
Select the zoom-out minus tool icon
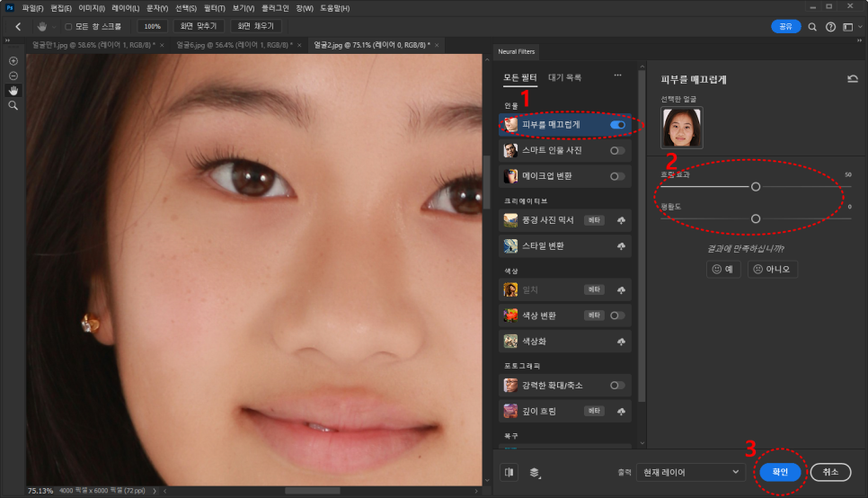click(13, 76)
